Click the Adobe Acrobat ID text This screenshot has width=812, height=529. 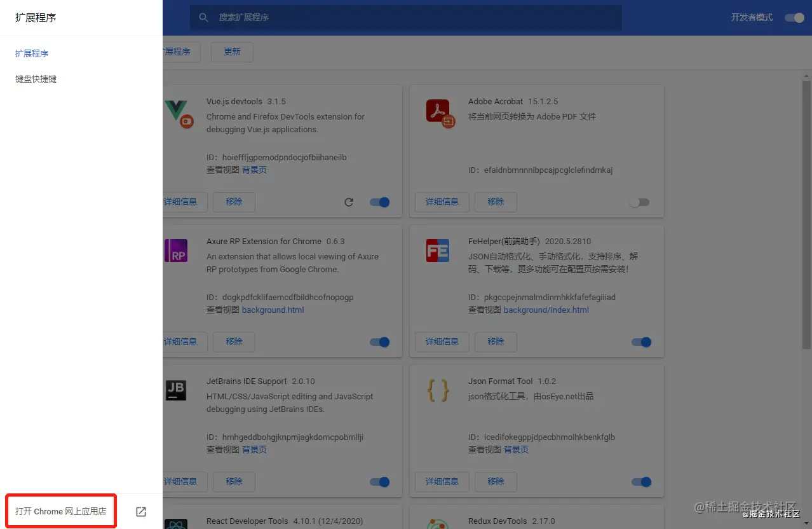coord(540,170)
